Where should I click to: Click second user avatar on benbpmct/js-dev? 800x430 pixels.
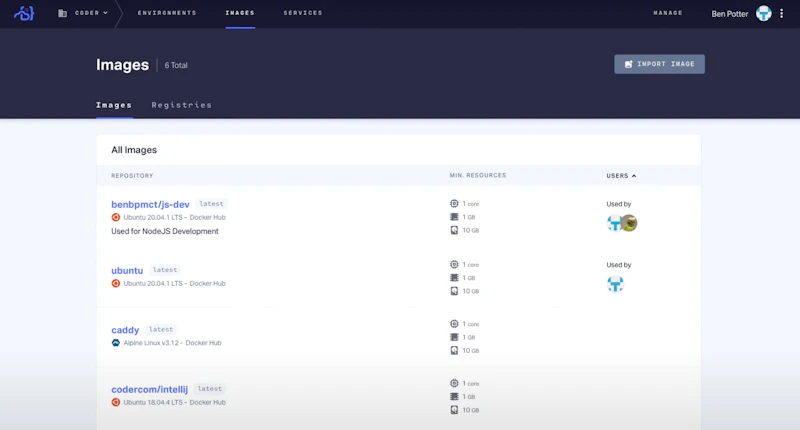630,223
